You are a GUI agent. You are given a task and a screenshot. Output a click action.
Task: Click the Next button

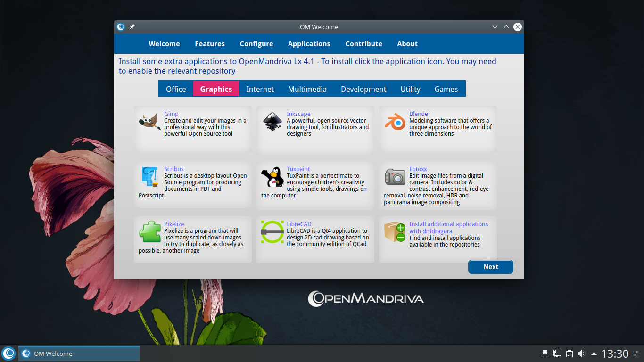pos(491,267)
